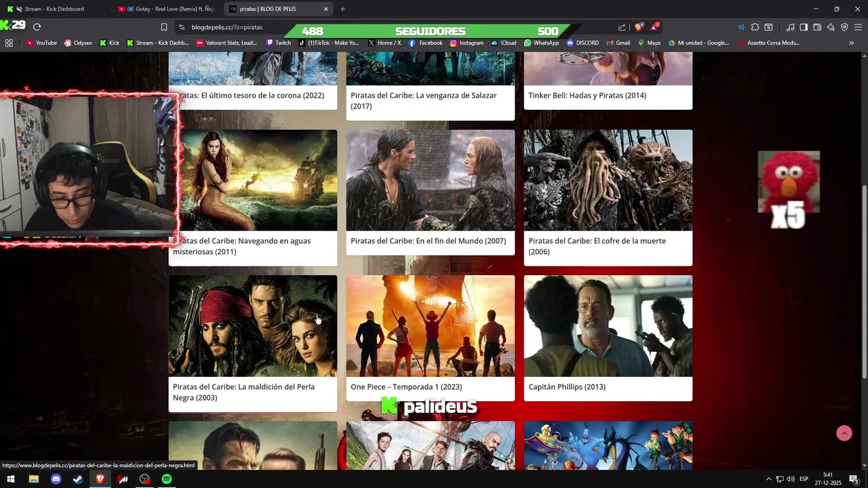Open El cofre de la muerte poster
The image size is (868, 488).
coord(608,180)
